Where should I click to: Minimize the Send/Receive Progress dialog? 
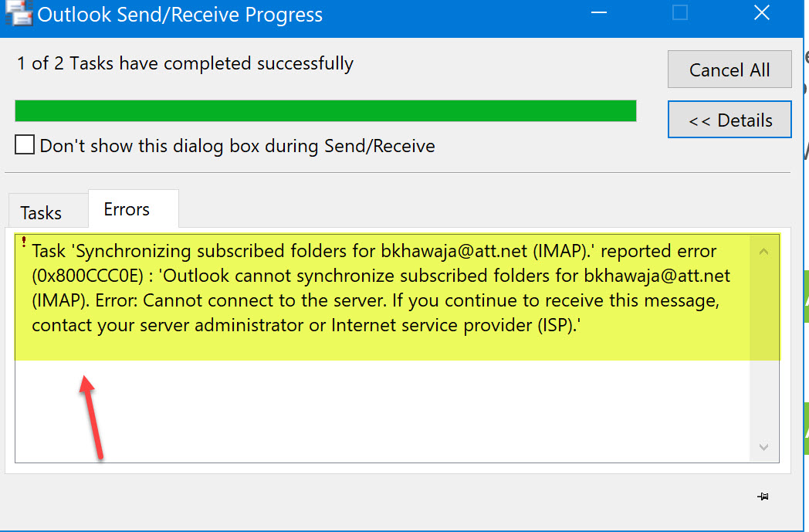click(599, 13)
